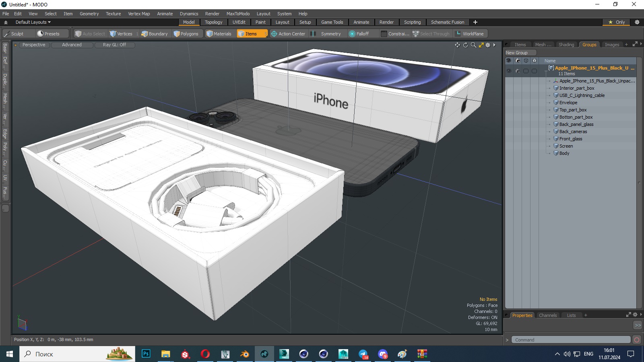Add a new tab beside Images
This screenshot has width=644, height=362.
[626, 45]
